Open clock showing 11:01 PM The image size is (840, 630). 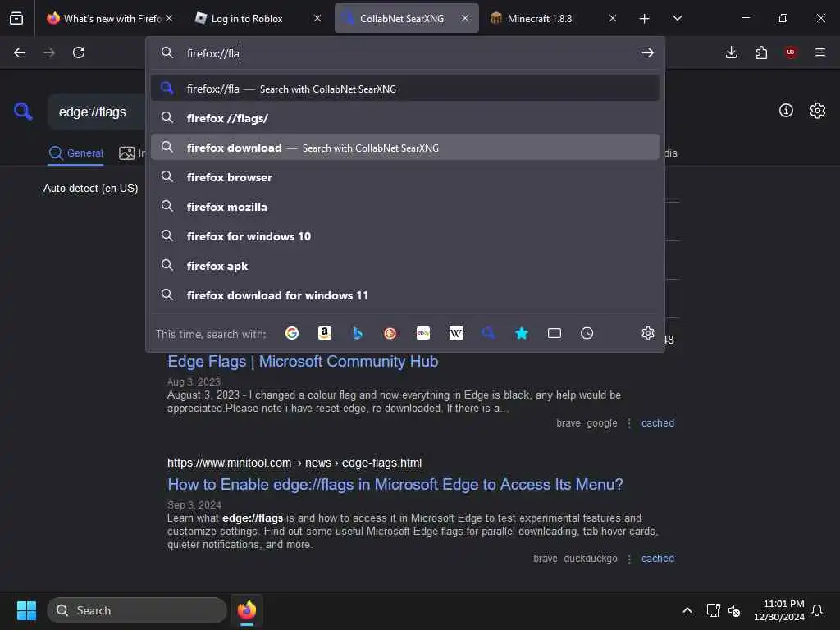click(x=779, y=610)
